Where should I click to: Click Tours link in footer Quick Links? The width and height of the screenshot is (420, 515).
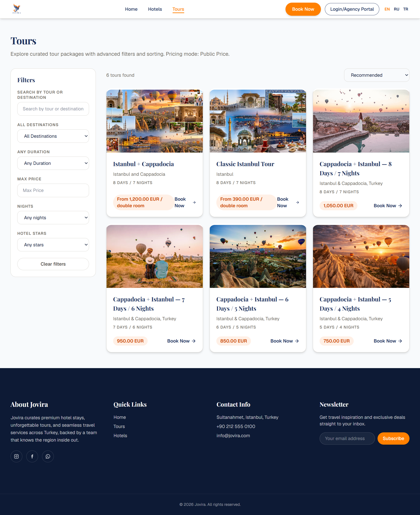coord(119,426)
